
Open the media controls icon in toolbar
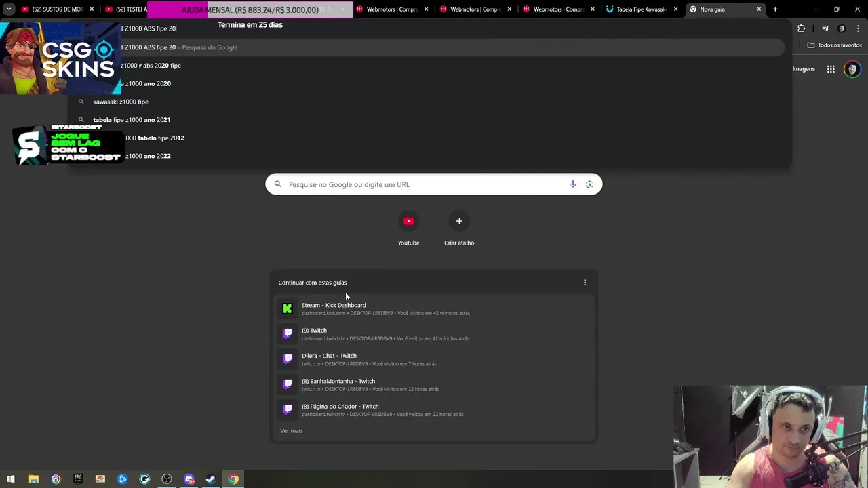click(825, 28)
